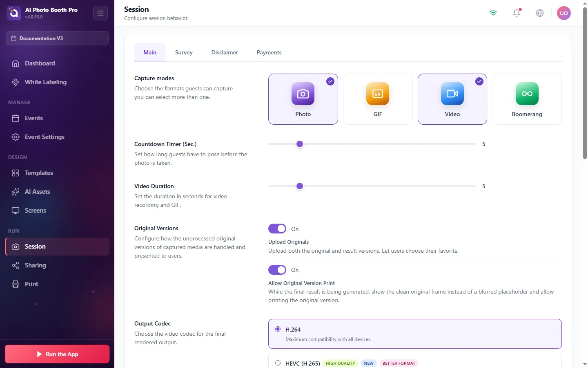Viewport: 588px width, 368px height.
Task: Click the v3.0.33.0 version text
Action: [34, 17]
